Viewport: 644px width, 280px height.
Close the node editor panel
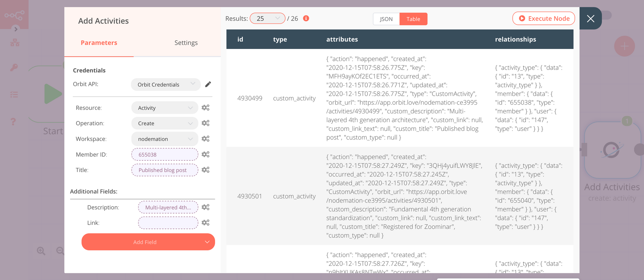[591, 19]
